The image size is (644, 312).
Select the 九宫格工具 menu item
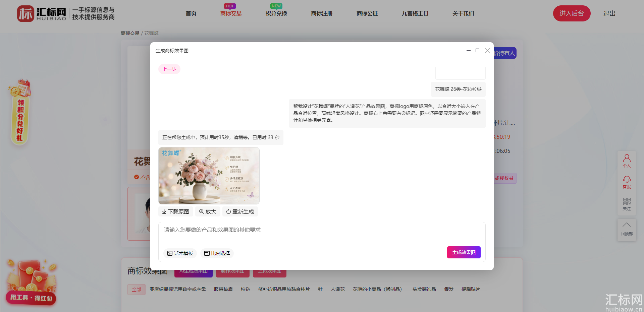click(x=415, y=13)
